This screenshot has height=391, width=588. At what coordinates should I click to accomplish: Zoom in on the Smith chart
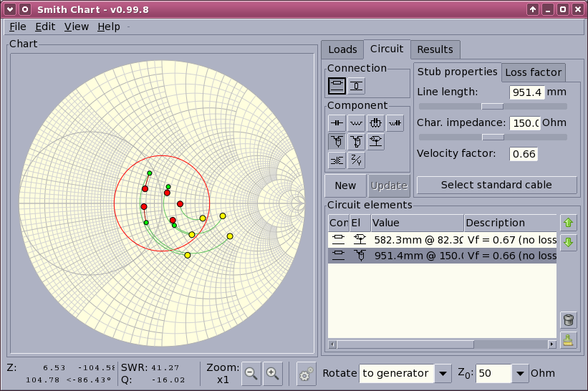point(273,373)
